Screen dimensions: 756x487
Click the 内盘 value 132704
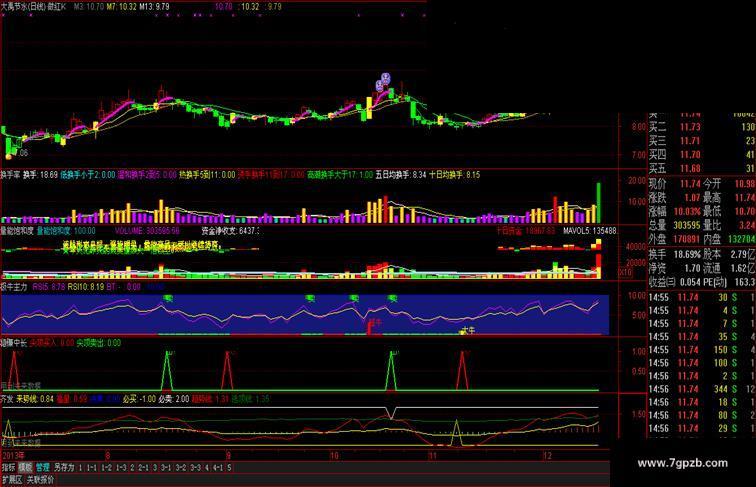tap(742, 239)
